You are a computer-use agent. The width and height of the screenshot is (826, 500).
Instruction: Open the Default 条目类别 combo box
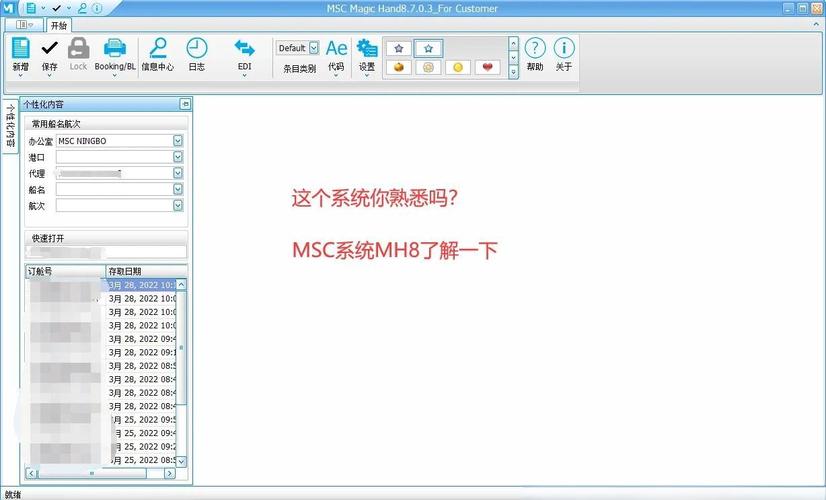click(x=313, y=48)
